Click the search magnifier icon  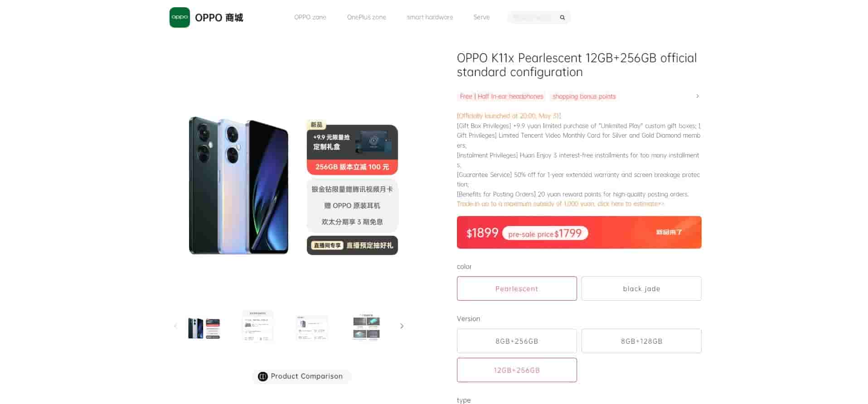point(562,18)
